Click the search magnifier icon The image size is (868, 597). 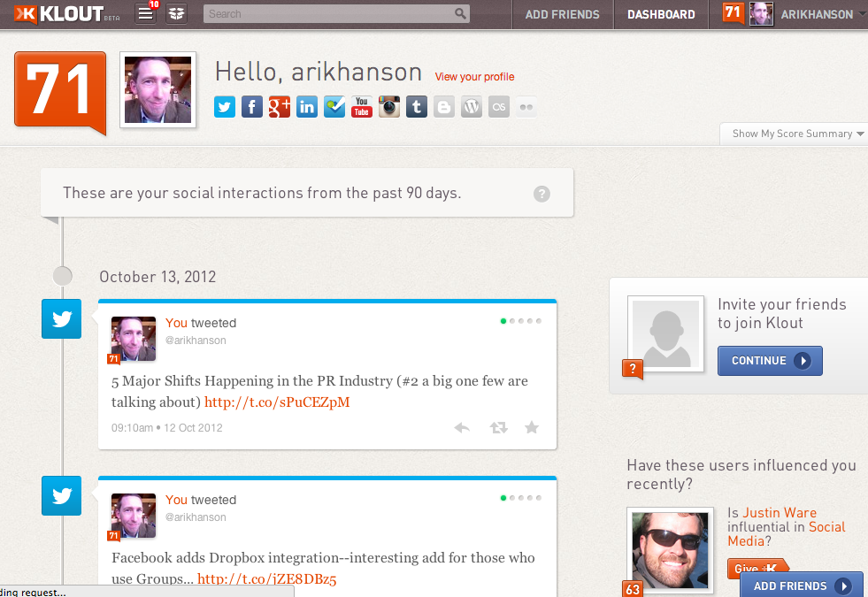tap(459, 14)
